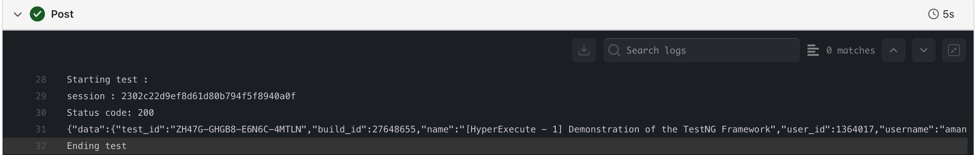Go to previous match with up arrow
Viewport: 980px width, 155px height.
893,50
